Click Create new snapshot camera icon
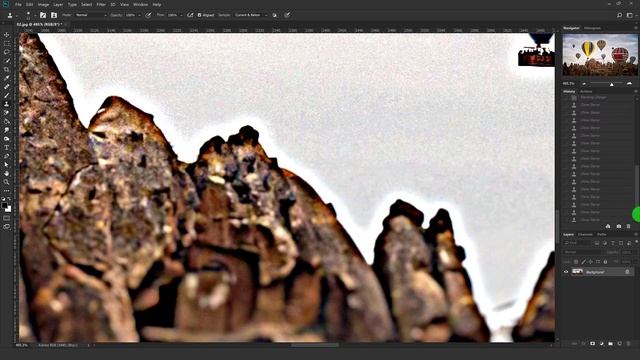The image size is (640, 360). click(x=619, y=226)
